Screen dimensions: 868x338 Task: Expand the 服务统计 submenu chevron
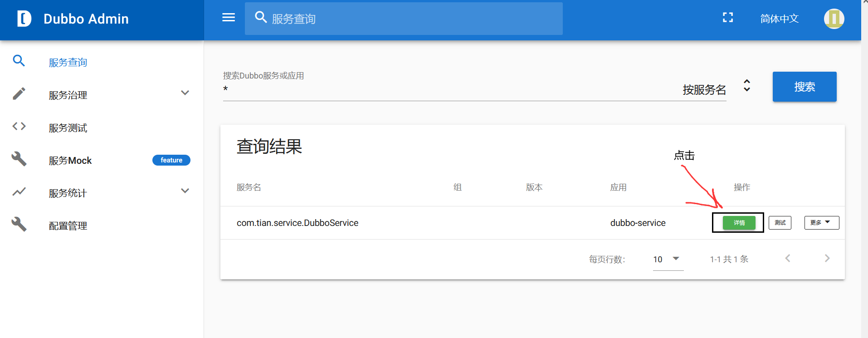pyautogui.click(x=185, y=191)
